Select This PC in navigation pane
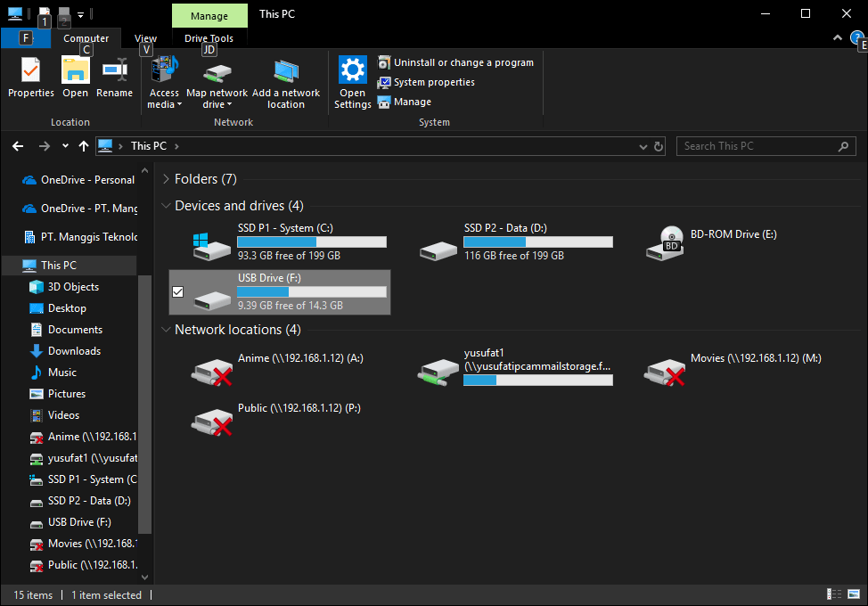Screen dimensions: 868x606 tap(69, 265)
